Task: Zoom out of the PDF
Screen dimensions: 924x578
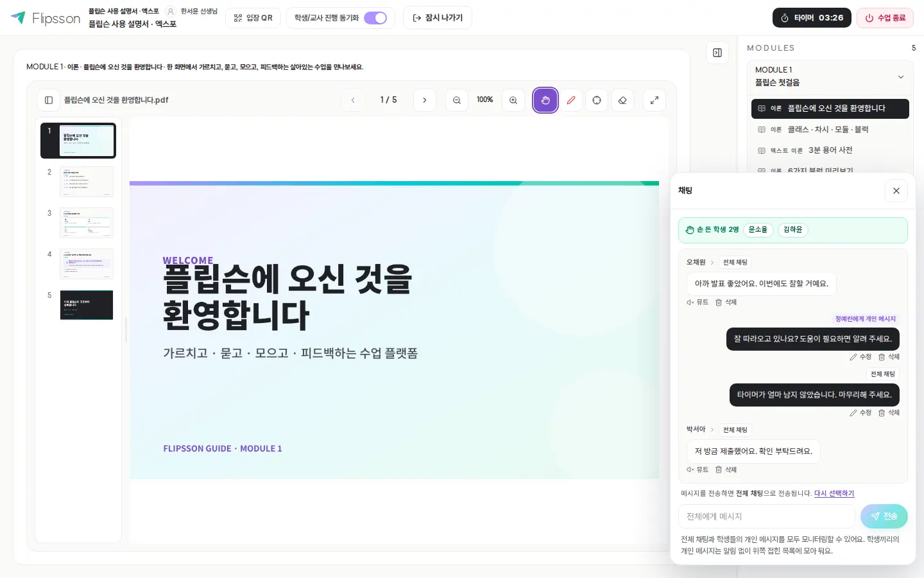Action: (x=457, y=100)
